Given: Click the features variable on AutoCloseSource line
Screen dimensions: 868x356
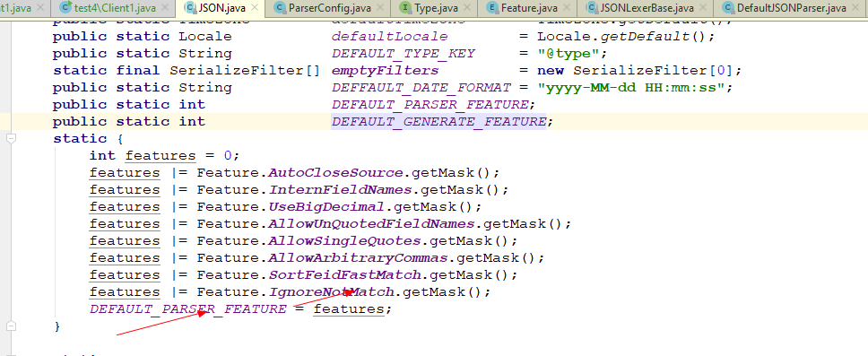Looking at the screenshot, I should 125,172.
